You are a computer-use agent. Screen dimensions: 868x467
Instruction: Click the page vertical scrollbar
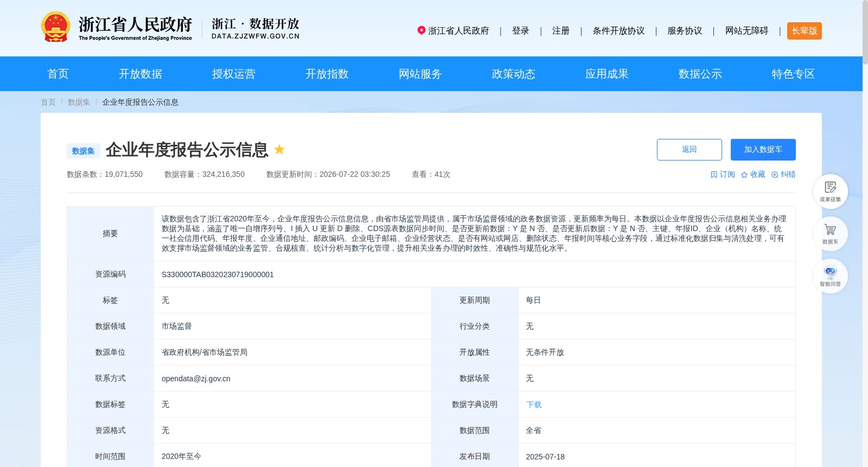[865, 33]
